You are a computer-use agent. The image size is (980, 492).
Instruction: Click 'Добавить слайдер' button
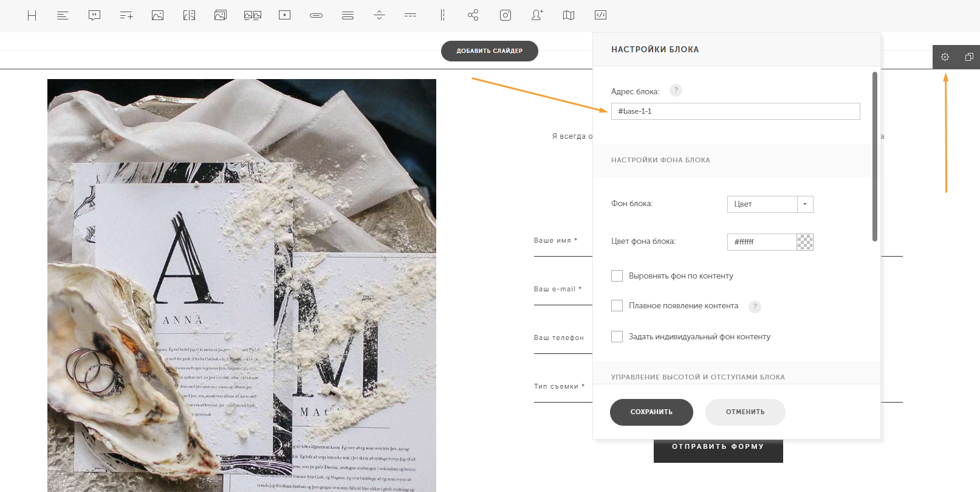pyautogui.click(x=489, y=51)
